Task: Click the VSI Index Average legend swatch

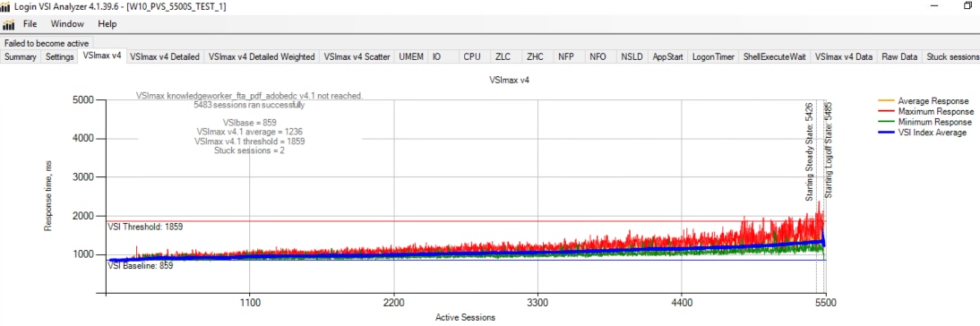Action: tap(885, 133)
